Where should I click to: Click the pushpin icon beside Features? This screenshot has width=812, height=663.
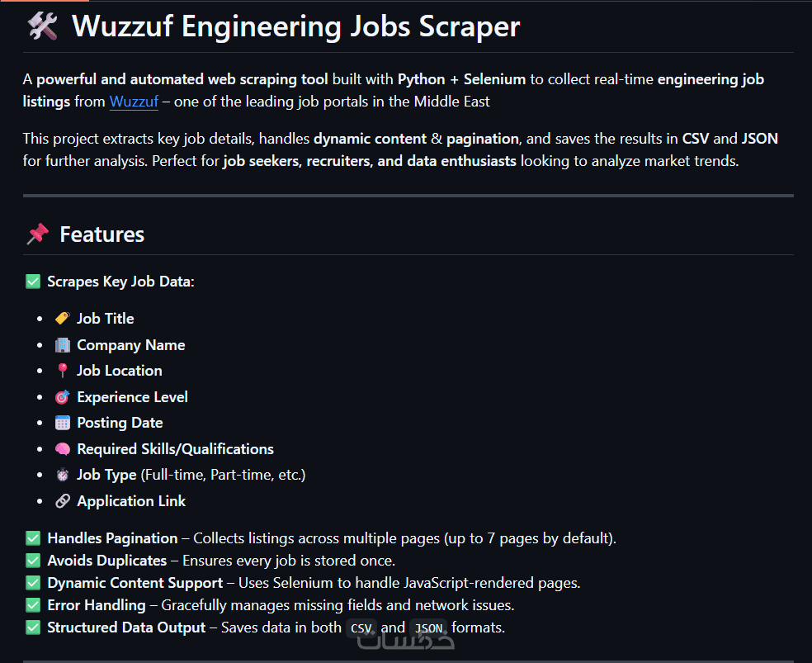37,234
